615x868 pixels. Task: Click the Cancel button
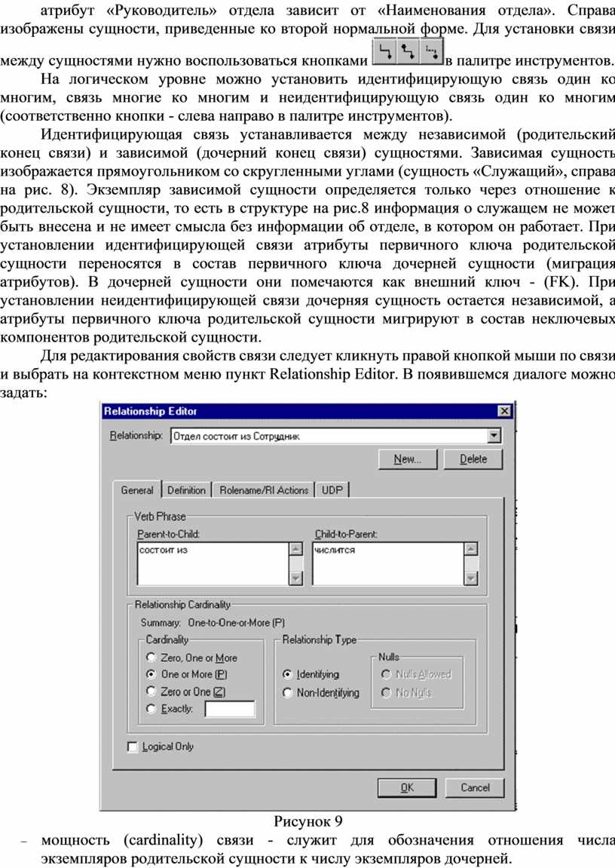click(x=475, y=788)
